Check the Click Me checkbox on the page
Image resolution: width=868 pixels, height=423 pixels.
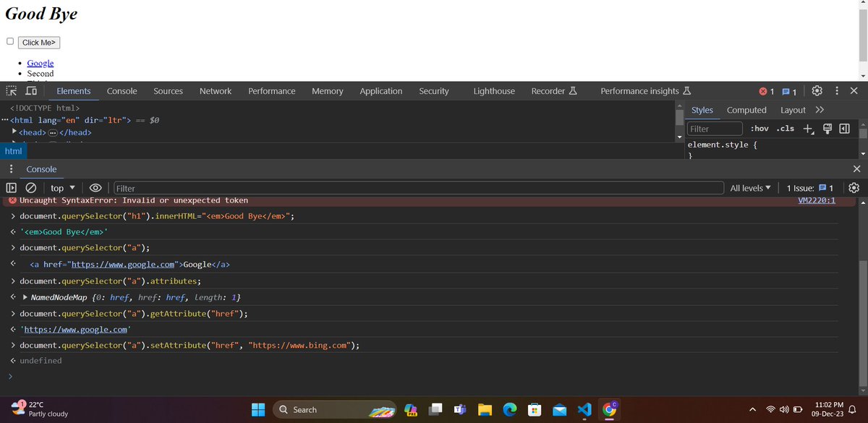tap(9, 41)
